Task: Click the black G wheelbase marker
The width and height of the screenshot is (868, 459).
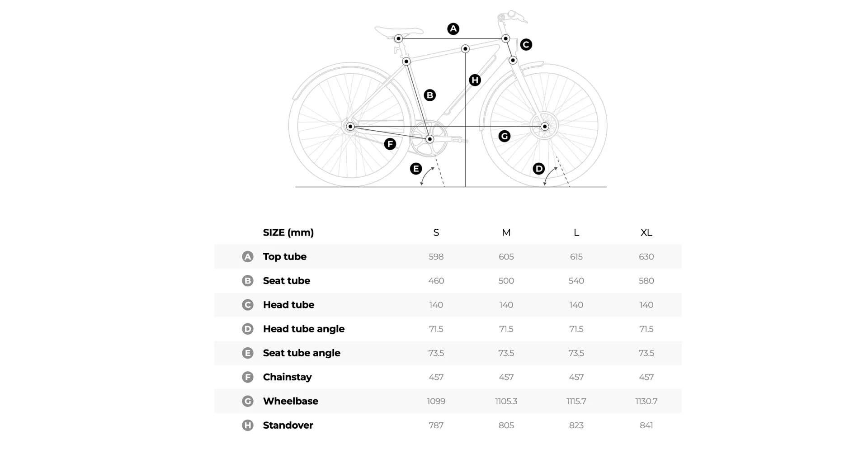Action: tap(504, 136)
